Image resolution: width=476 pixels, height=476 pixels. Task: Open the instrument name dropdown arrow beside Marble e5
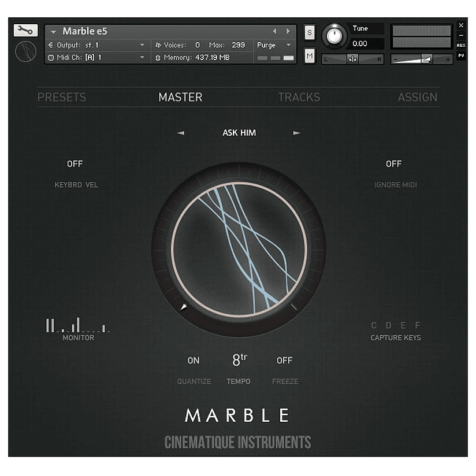coord(53,32)
